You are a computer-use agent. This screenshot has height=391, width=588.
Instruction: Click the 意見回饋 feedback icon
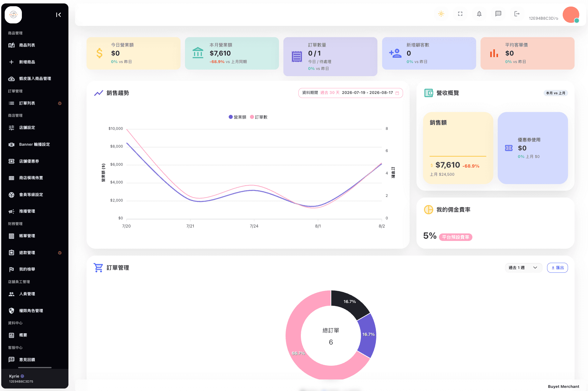click(12, 360)
